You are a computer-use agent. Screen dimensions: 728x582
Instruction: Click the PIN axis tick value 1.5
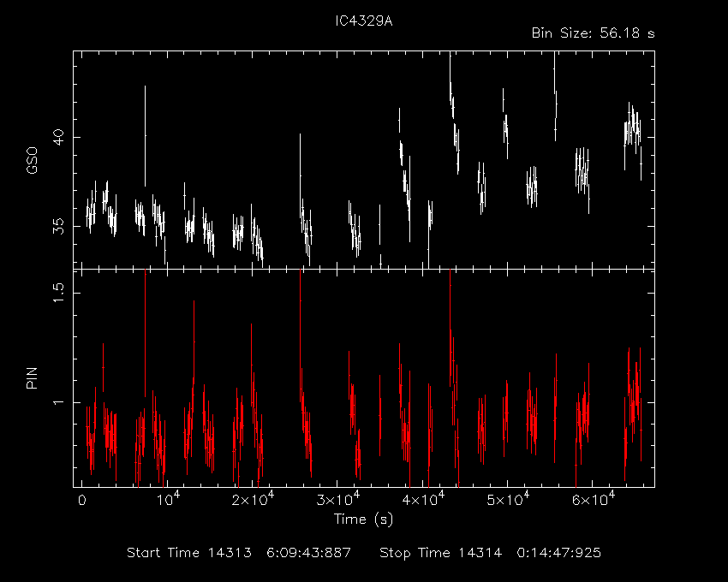coord(58,293)
